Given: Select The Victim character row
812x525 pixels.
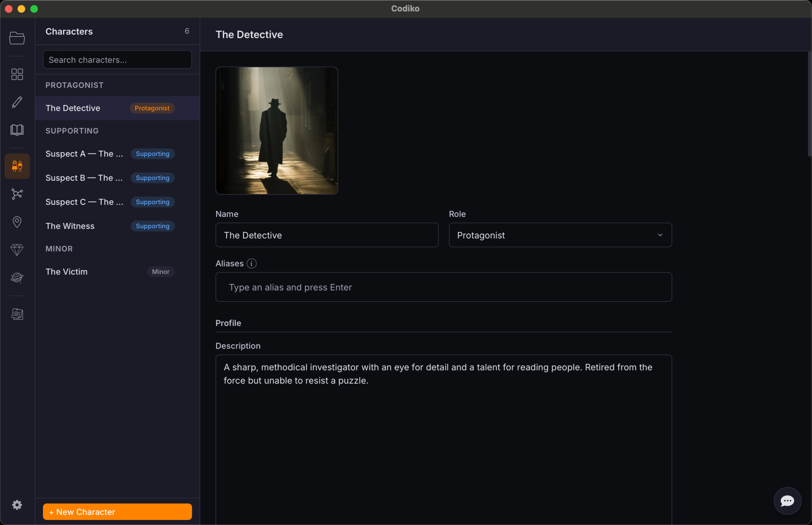Looking at the screenshot, I should point(117,272).
